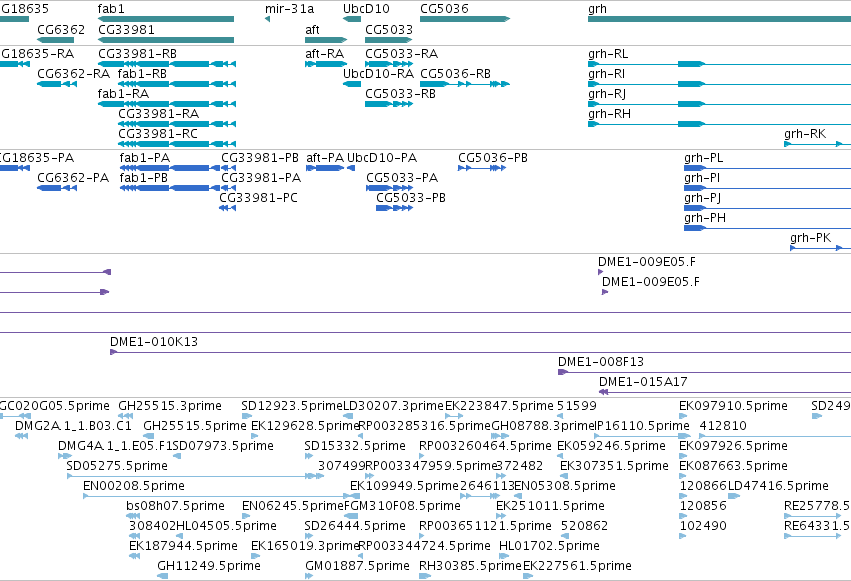
Task: Select the HL01702.5prime EST
Action: [x=504, y=557]
